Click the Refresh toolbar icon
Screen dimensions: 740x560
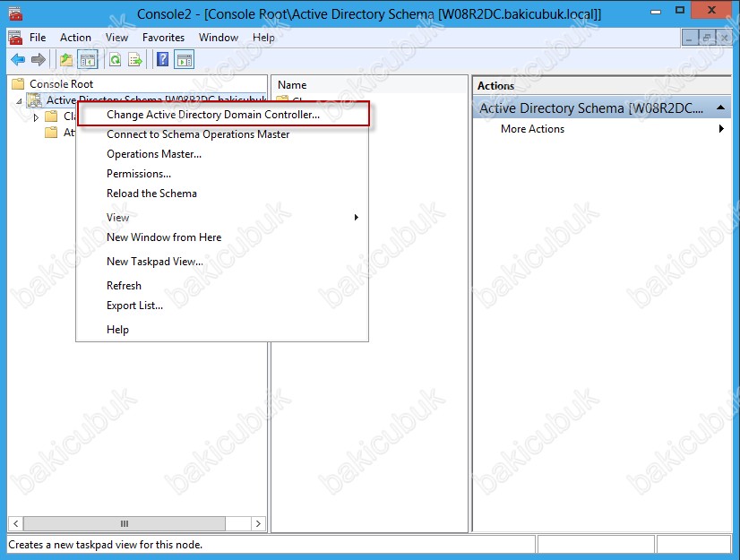pyautogui.click(x=116, y=60)
